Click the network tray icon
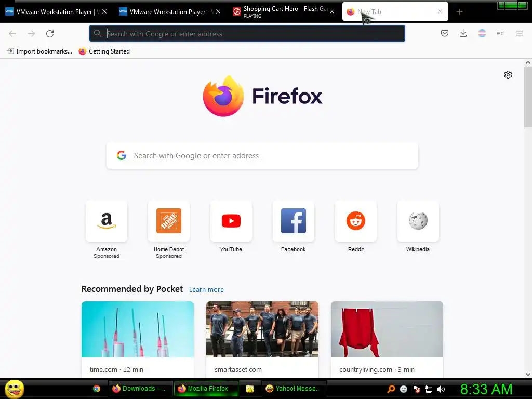Screen dimensions: 532x399 click(429, 389)
